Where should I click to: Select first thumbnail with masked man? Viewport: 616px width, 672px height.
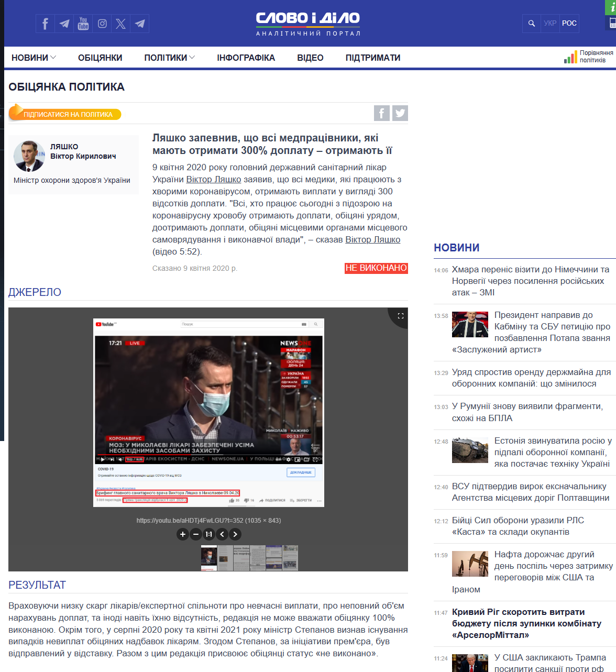click(209, 558)
